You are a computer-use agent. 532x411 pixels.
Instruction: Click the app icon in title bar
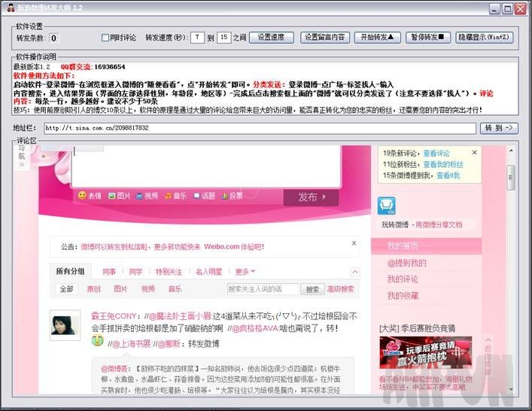[x=11, y=8]
